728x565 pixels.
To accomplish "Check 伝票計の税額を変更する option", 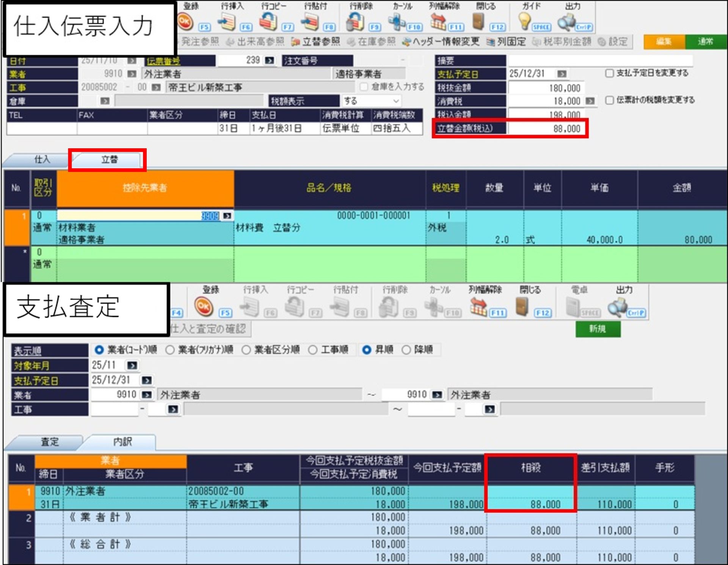I will pyautogui.click(x=609, y=100).
